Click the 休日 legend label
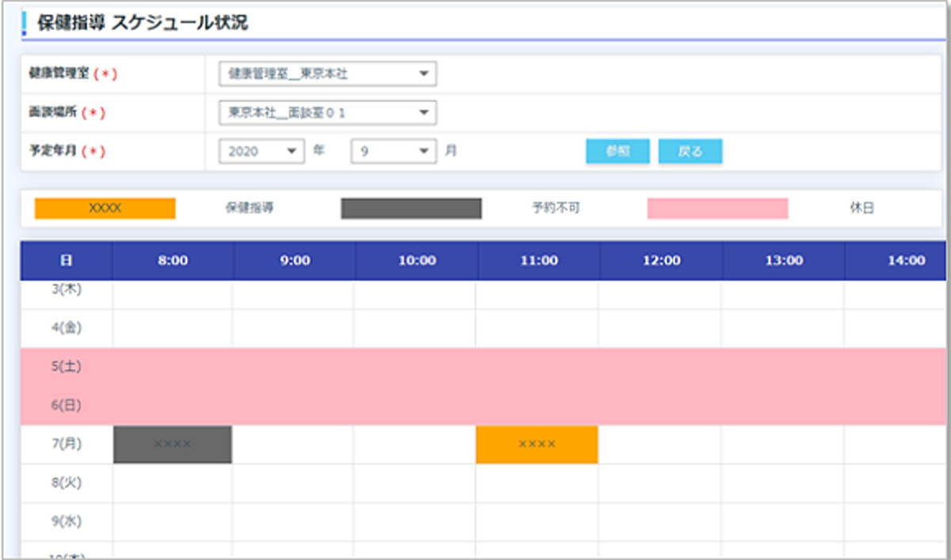 [861, 209]
